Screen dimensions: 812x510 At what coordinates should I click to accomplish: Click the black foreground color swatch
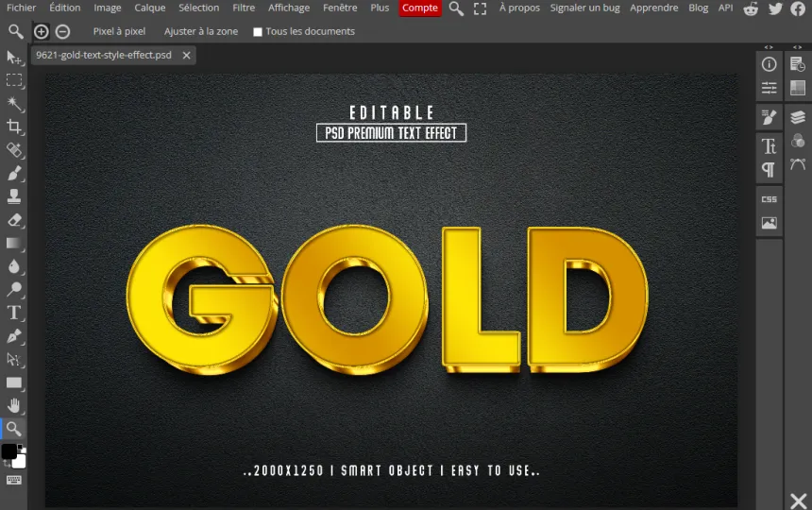coord(8,451)
